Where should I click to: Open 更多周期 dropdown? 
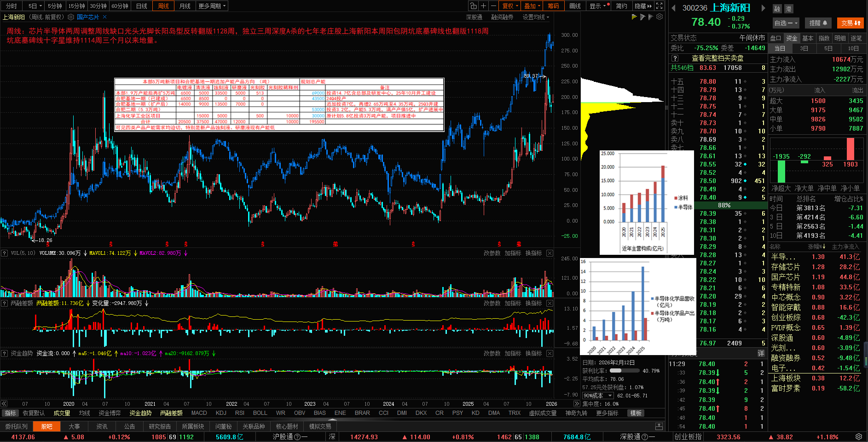(x=212, y=6)
